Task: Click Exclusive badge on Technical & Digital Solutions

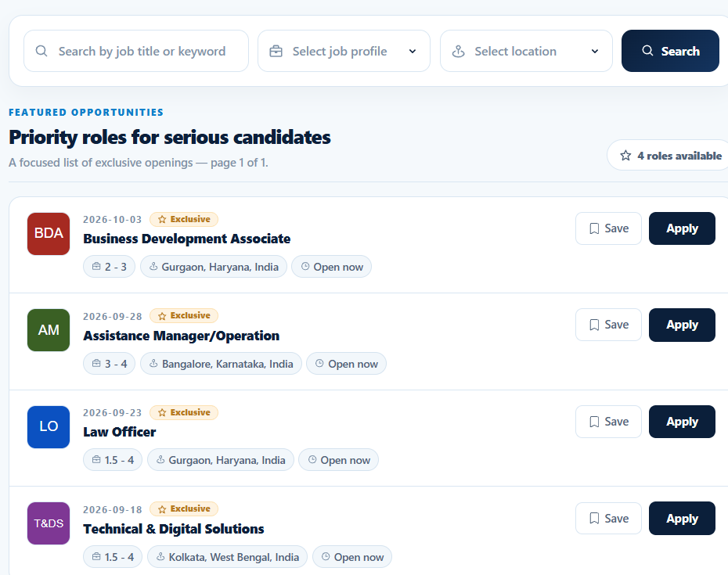Action: click(184, 509)
